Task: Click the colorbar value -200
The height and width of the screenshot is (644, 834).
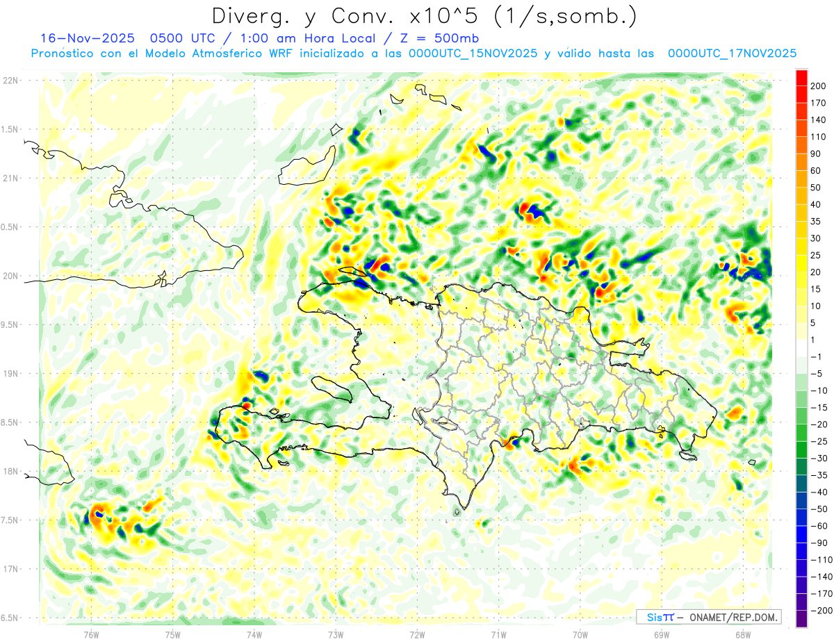Action: 821,611
